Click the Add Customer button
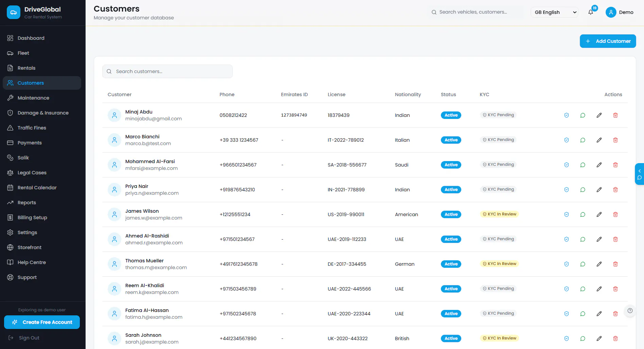 tap(608, 41)
